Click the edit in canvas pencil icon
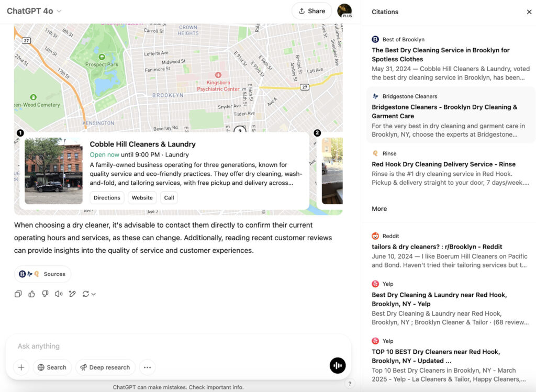Image resolution: width=536 pixels, height=392 pixels. click(72, 294)
